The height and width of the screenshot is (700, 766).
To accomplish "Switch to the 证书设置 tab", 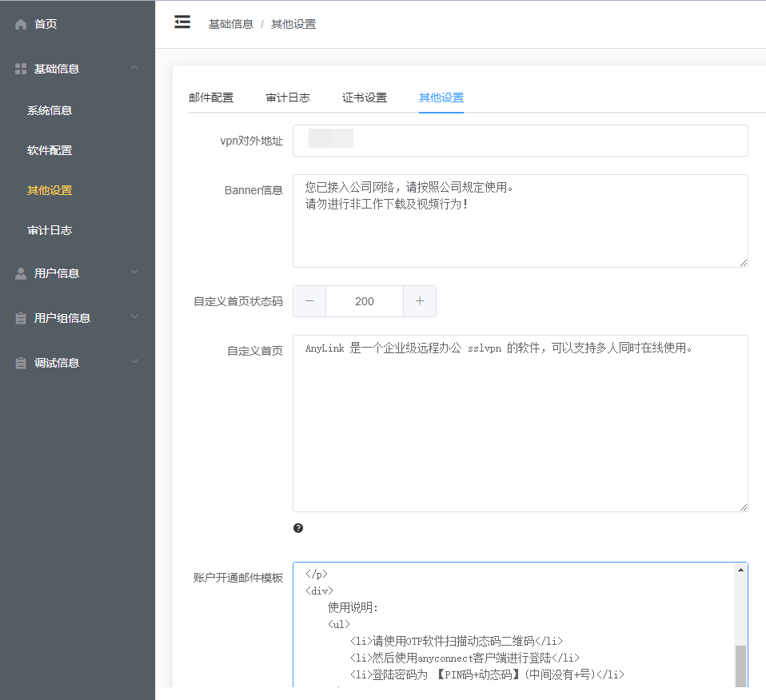I will [365, 97].
